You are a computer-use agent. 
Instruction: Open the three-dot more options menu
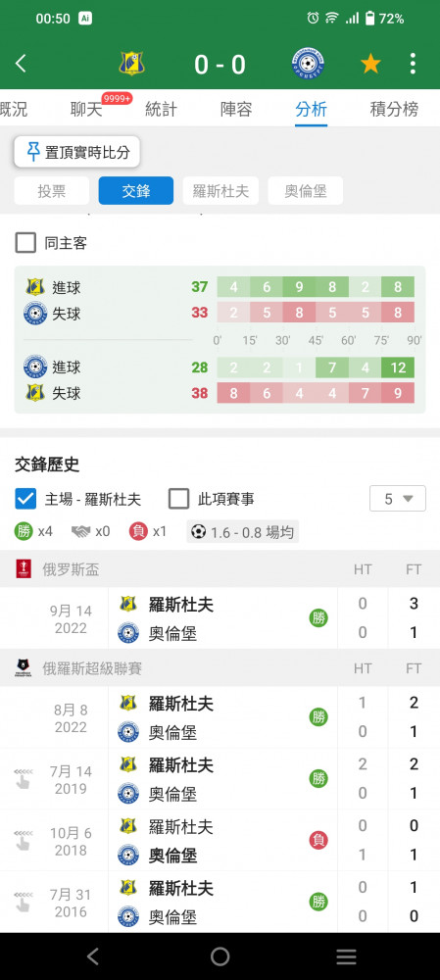click(413, 64)
